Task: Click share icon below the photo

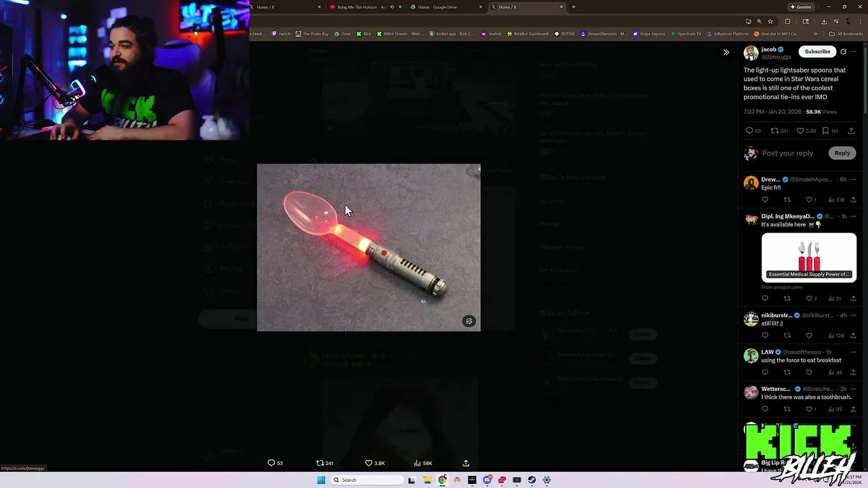Action: [466, 463]
